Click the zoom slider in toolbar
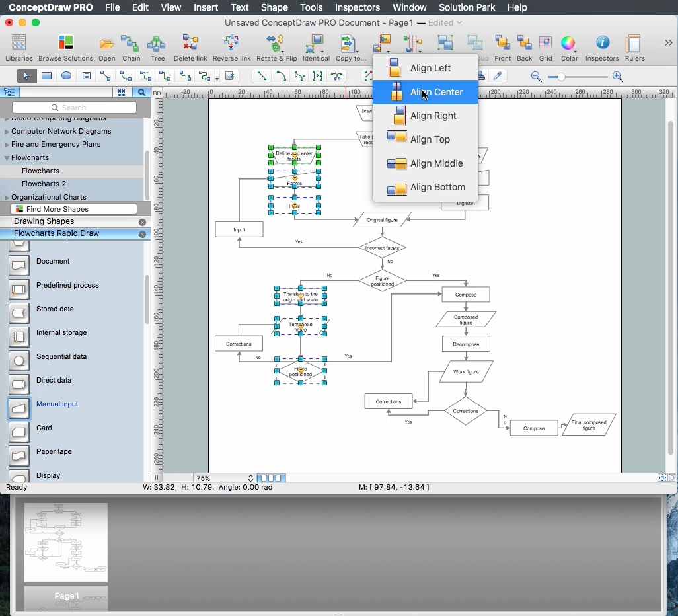678x616 pixels. coord(562,77)
